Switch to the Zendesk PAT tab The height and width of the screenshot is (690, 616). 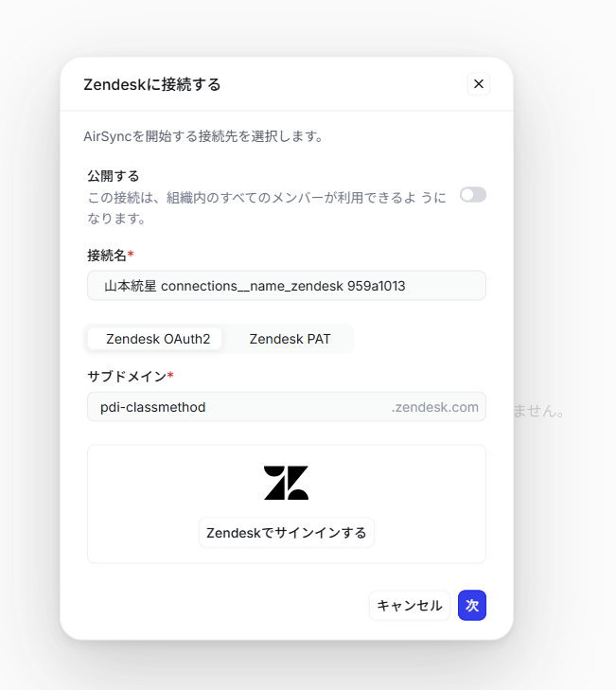click(x=290, y=339)
